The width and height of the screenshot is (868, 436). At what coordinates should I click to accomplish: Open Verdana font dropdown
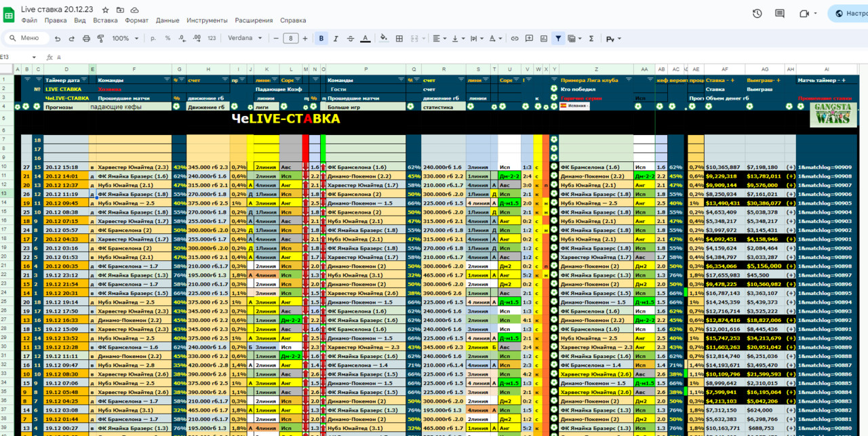pos(244,39)
